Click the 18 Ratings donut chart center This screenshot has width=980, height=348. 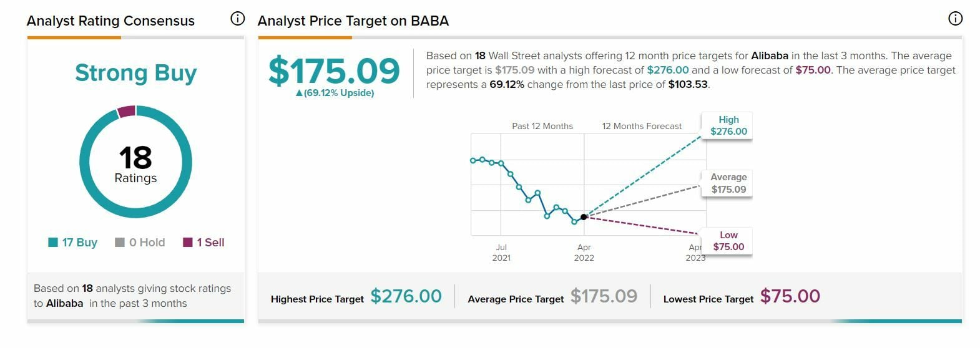click(x=135, y=163)
